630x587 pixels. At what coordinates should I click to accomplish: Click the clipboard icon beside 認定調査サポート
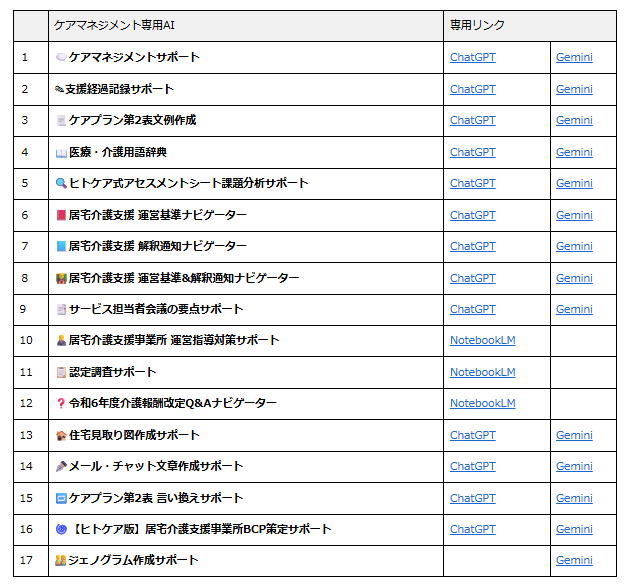point(61,372)
